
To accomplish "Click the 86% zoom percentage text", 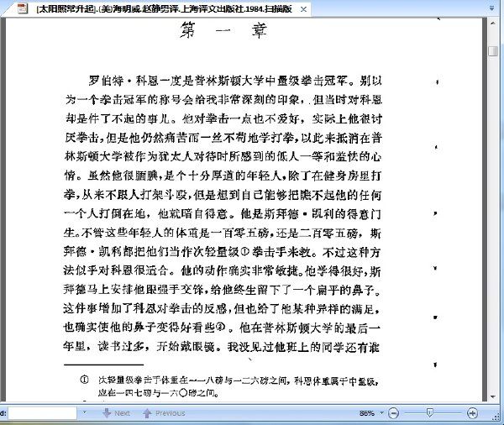I will 367,413.
